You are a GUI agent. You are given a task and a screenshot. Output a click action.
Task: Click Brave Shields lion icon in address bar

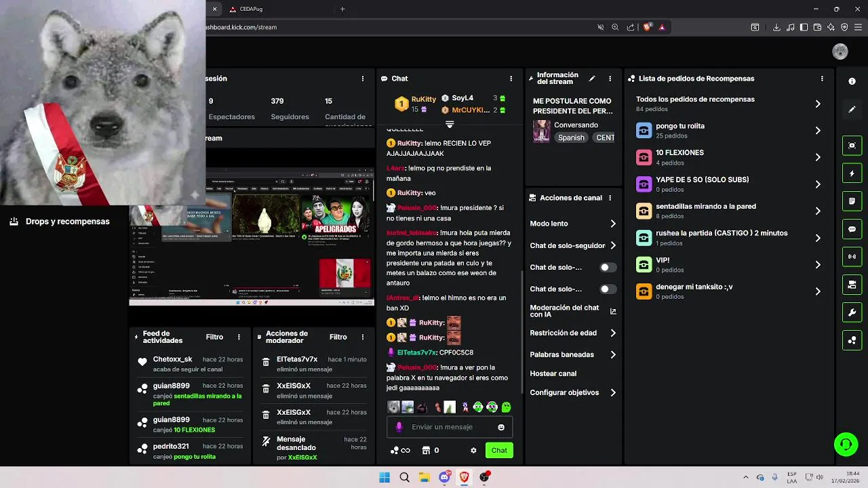[x=647, y=27]
